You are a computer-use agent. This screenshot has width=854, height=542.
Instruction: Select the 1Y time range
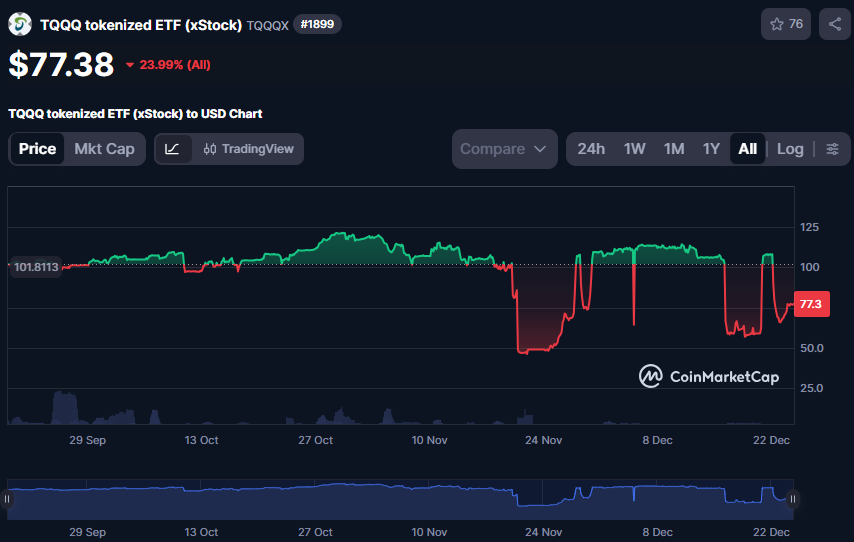[x=711, y=149]
